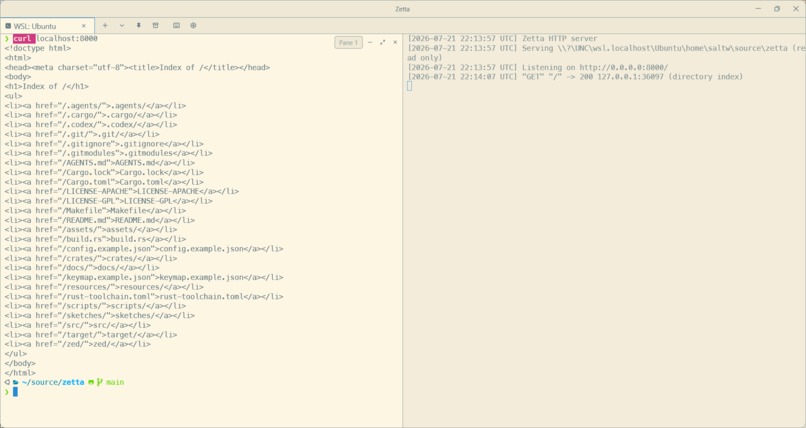Click the LICENSE-APACHE list entry line
The image size is (806, 428).
tap(122, 191)
